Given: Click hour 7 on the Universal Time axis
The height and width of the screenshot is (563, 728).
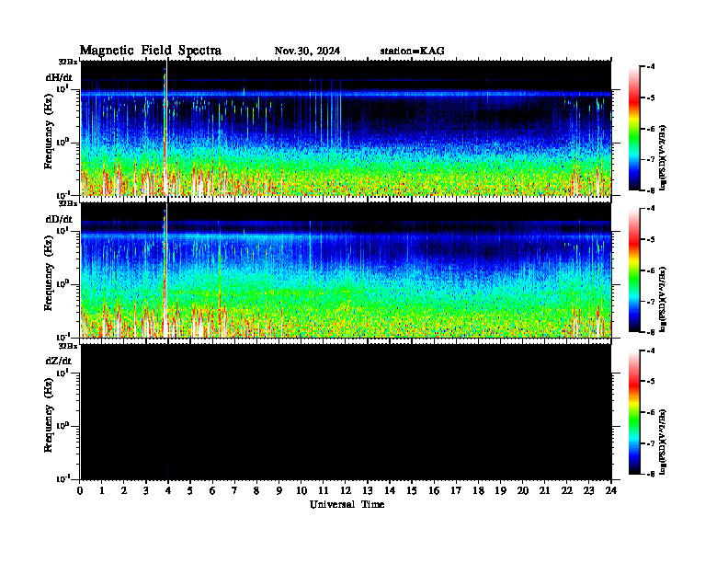Looking at the screenshot, I should point(234,490).
